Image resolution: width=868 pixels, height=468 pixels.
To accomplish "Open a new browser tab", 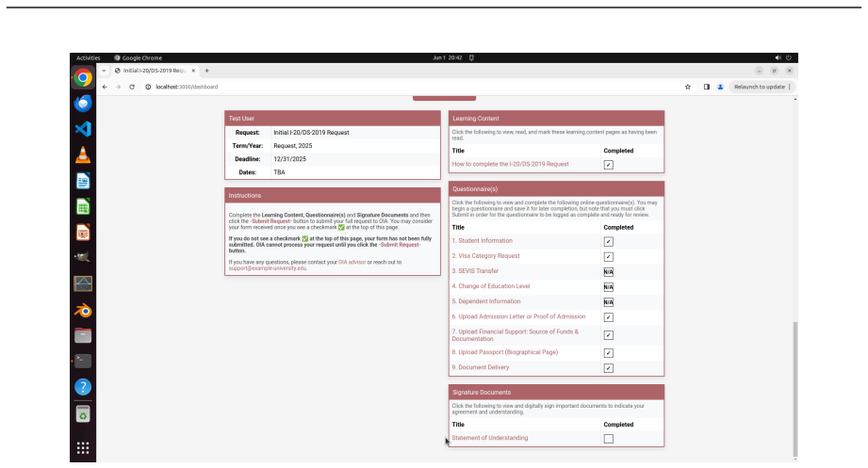I will 207,71.
